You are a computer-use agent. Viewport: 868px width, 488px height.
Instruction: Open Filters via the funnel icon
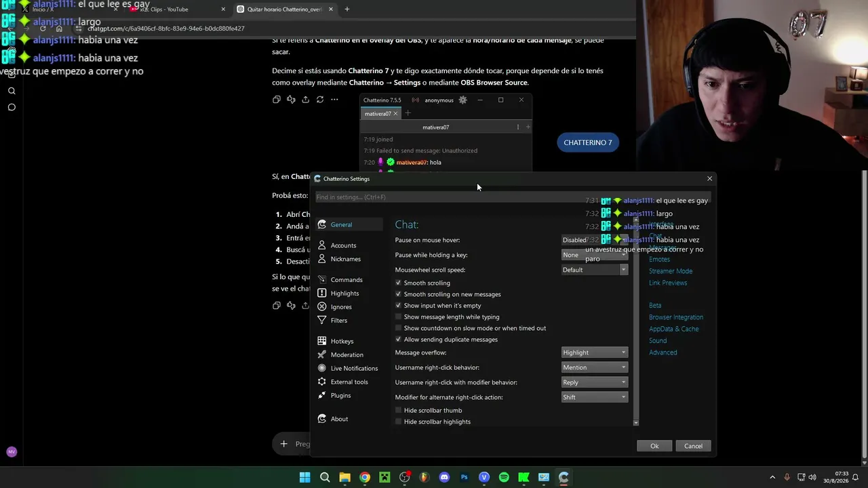click(322, 320)
